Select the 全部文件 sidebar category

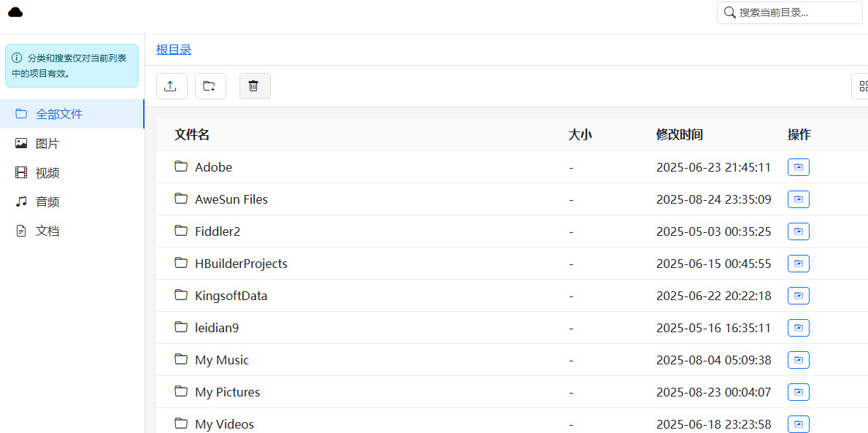coord(59,114)
